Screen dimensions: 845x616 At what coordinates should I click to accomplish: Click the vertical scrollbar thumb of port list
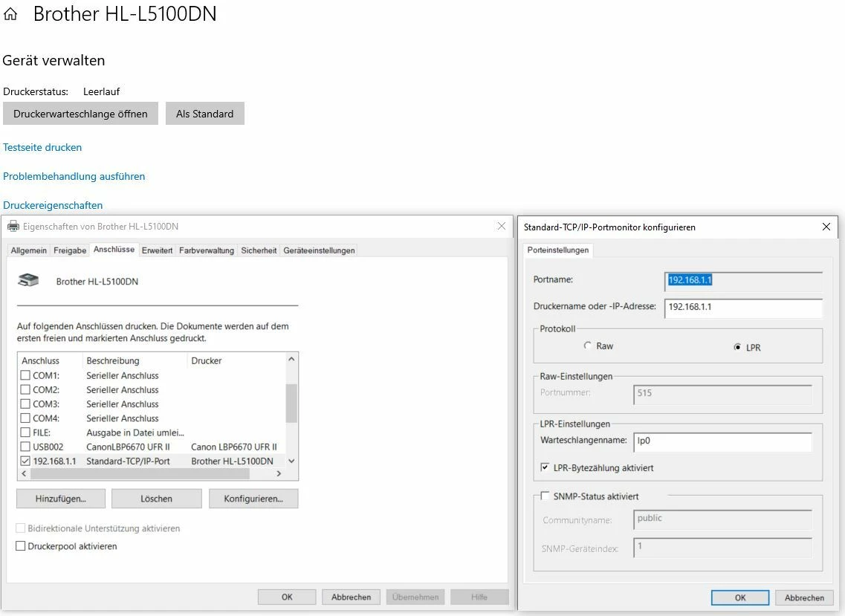(x=291, y=403)
